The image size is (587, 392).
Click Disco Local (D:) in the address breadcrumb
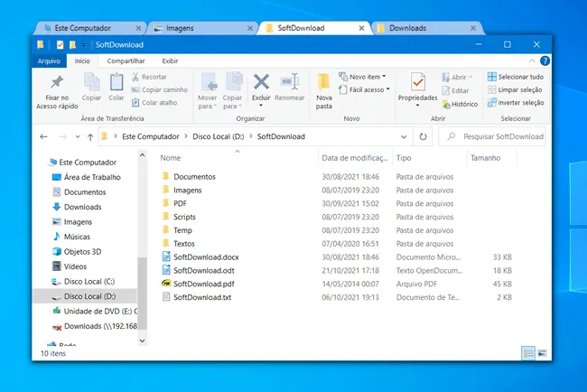tap(219, 136)
